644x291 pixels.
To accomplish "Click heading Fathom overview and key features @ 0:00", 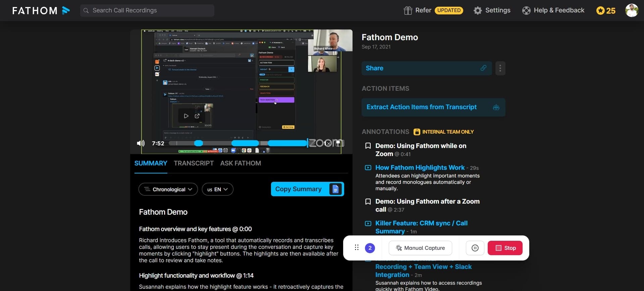I will (x=195, y=229).
